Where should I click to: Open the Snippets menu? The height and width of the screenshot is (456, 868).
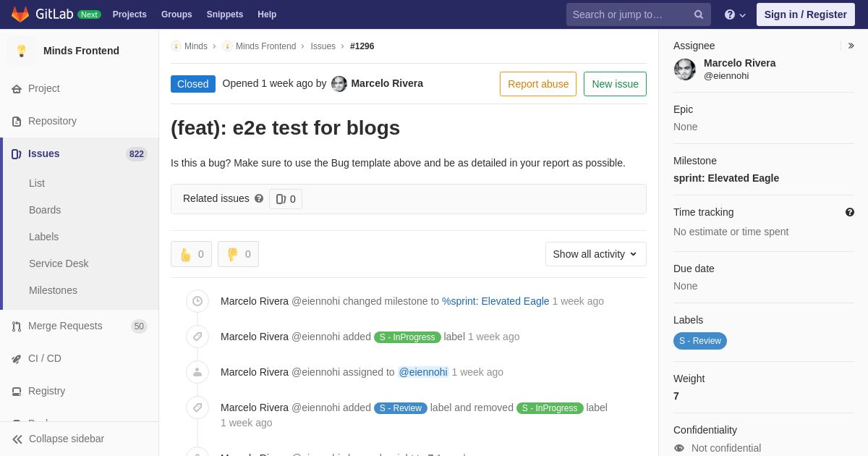225,14
